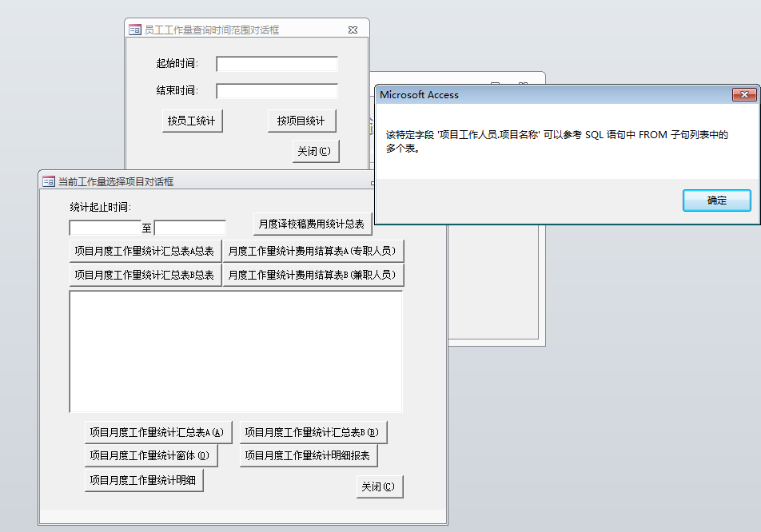Click the 确定 button in the Microsoft Access dialog
Viewport: 761px width, 532px height.
(x=716, y=200)
